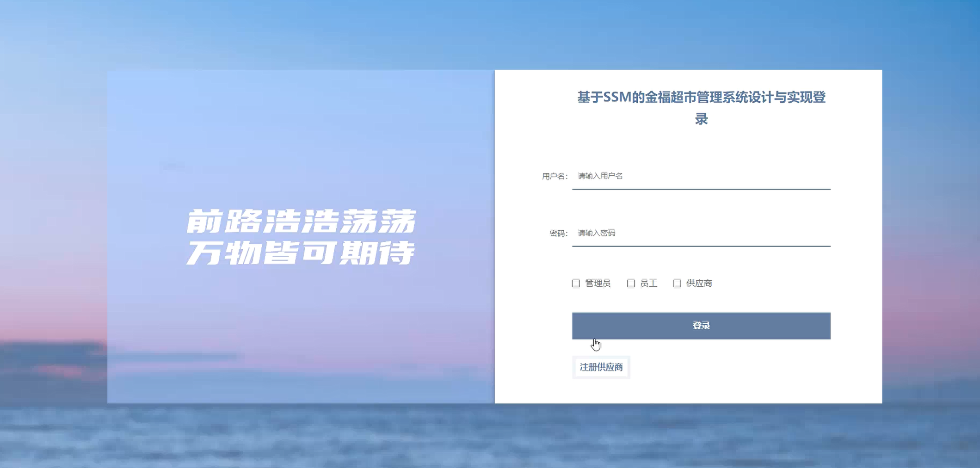The height and width of the screenshot is (468, 980).
Task: Click the 用户名: field label
Action: click(555, 176)
